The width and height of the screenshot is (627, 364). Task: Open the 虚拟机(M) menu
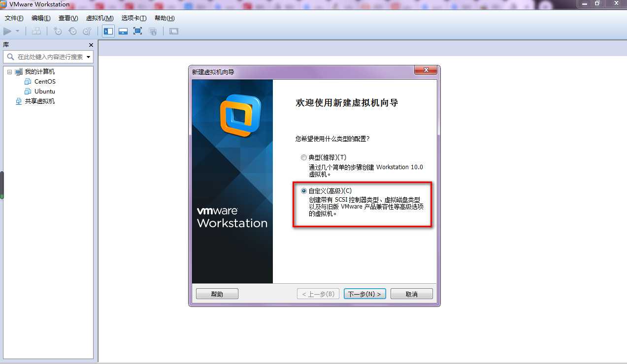99,18
